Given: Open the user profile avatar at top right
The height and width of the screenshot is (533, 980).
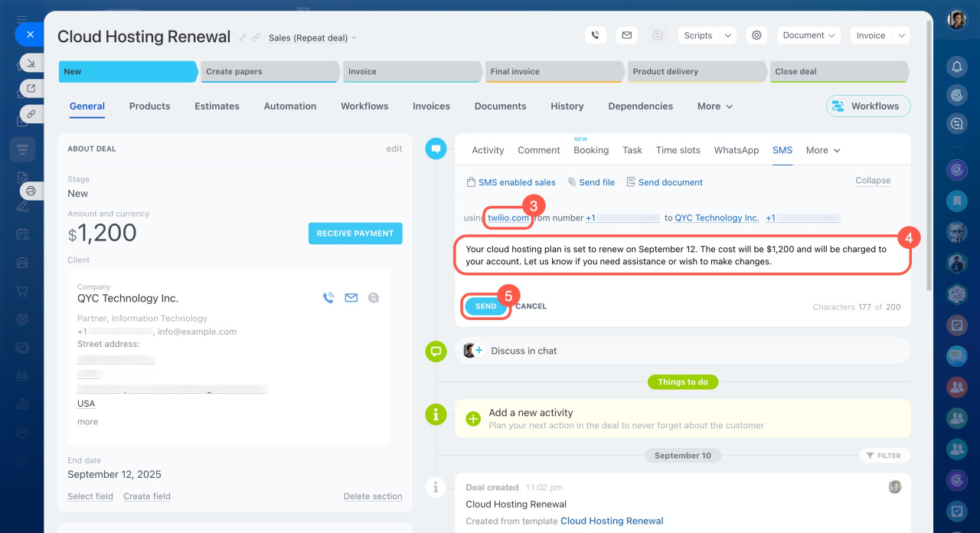Looking at the screenshot, I should coord(956,20).
